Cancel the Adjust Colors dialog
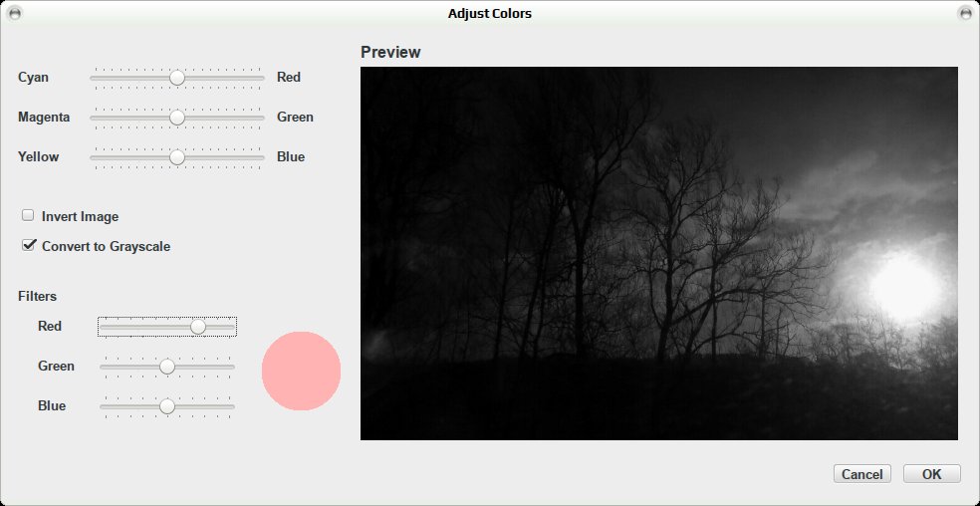 (x=861, y=474)
